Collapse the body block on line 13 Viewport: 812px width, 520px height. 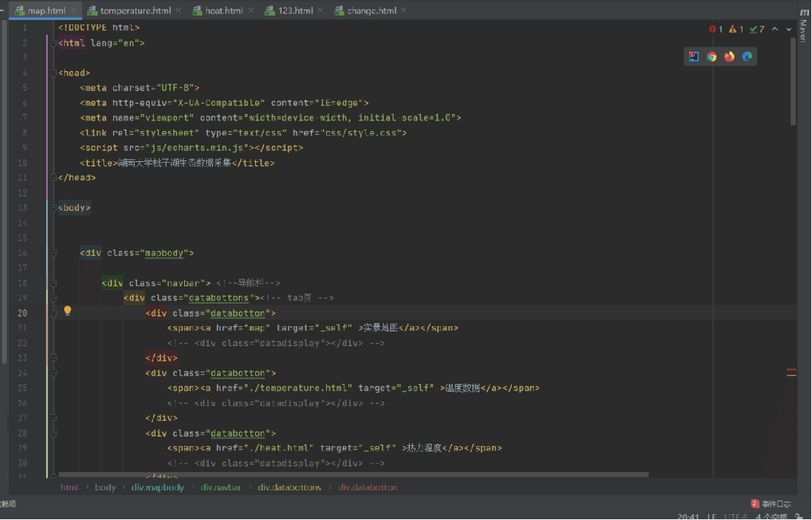coord(53,208)
